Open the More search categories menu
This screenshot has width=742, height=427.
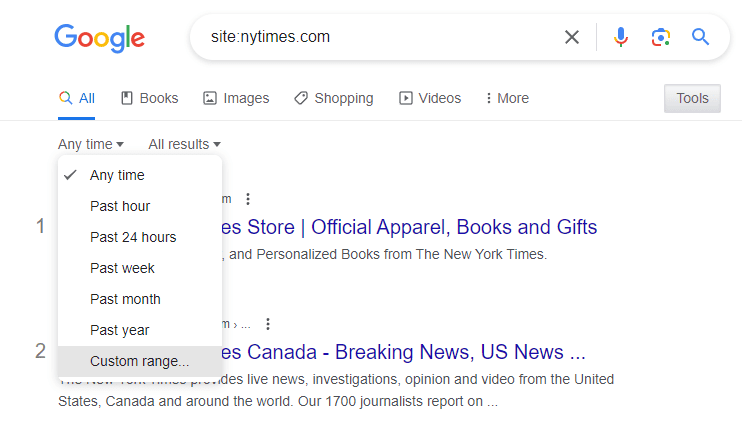(507, 98)
